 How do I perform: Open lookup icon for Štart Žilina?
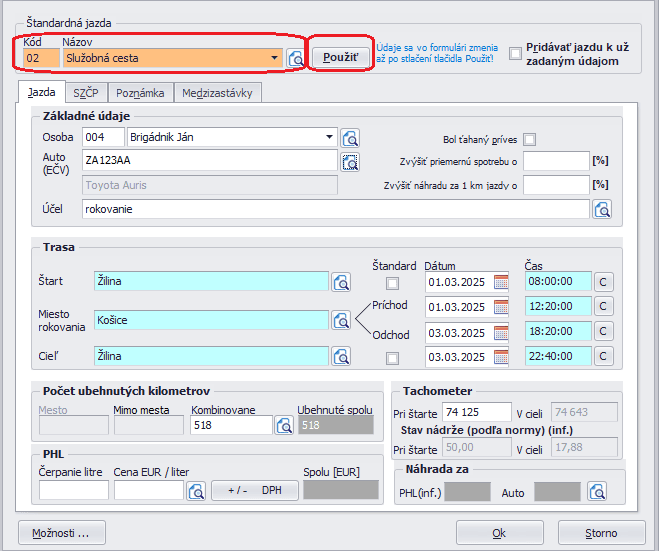[x=341, y=282]
